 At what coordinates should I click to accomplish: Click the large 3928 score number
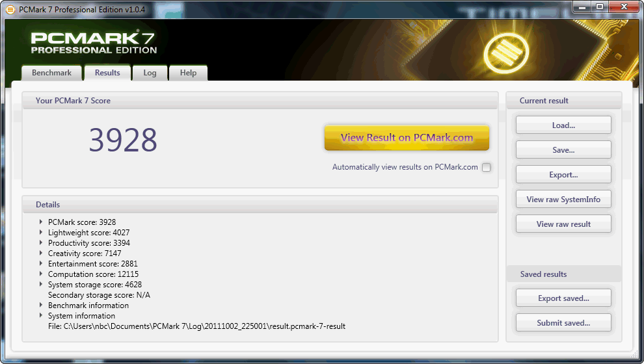coord(123,140)
